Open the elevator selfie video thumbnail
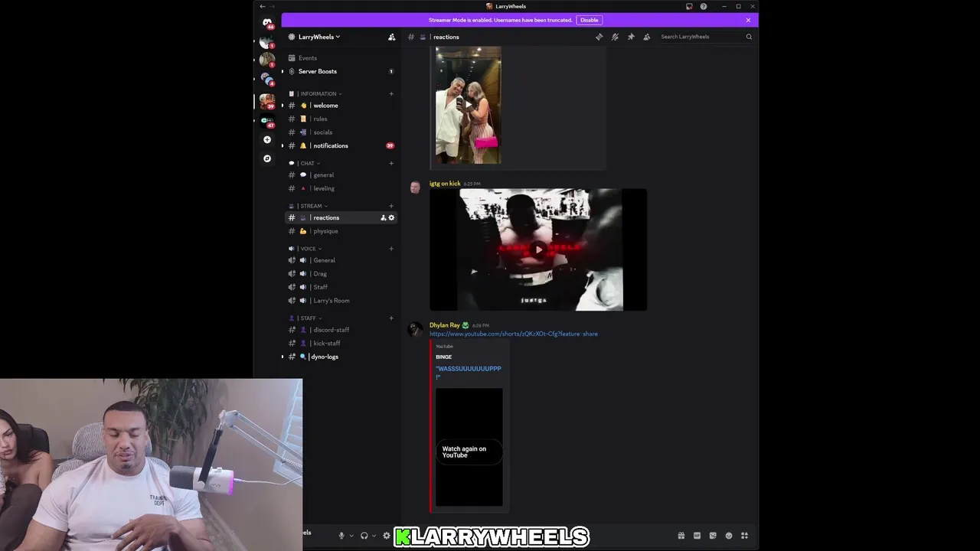This screenshot has width=980, height=551. click(469, 105)
